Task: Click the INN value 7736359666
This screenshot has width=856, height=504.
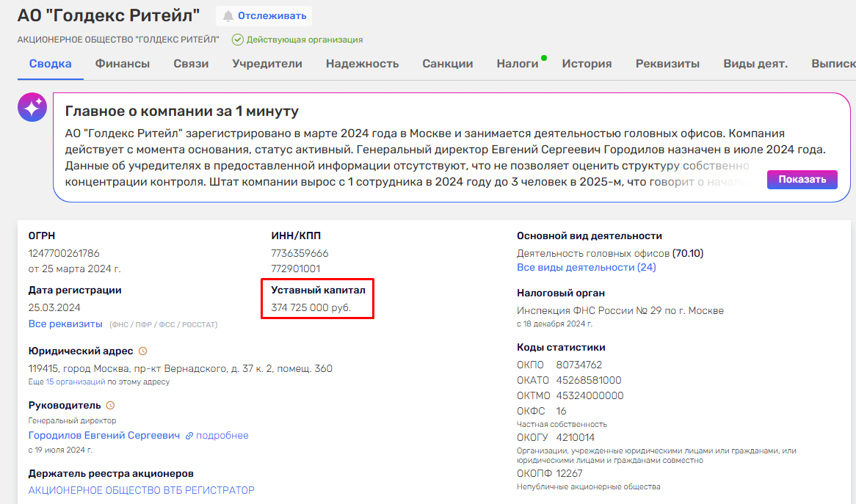Action: point(300,253)
